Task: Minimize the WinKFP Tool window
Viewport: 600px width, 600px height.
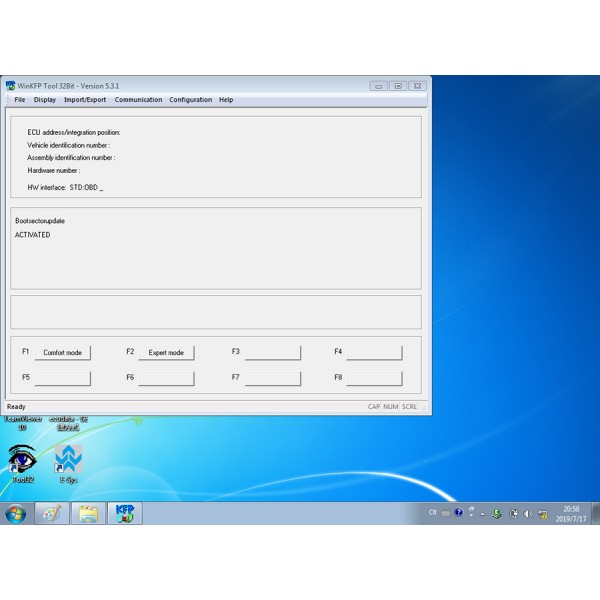Action: [x=378, y=86]
